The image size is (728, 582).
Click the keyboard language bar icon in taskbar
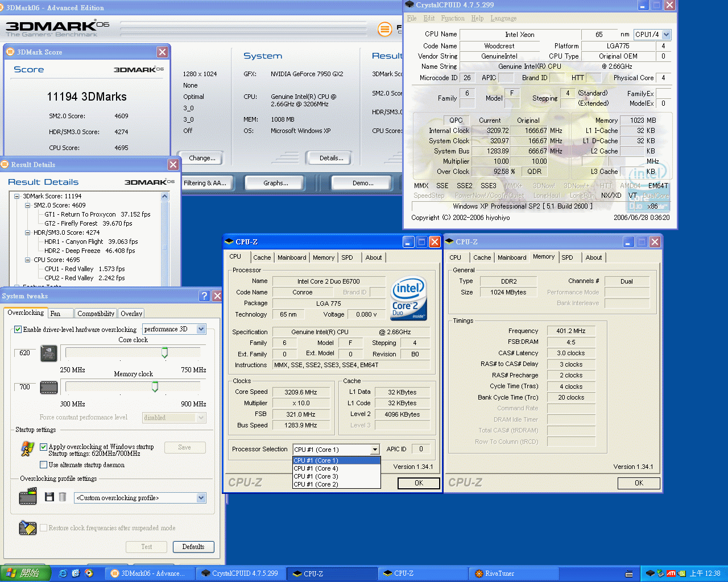pyautogui.click(x=630, y=575)
